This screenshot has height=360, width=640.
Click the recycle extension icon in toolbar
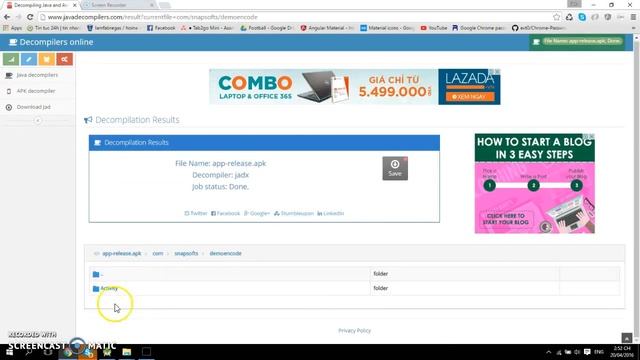[569, 17]
